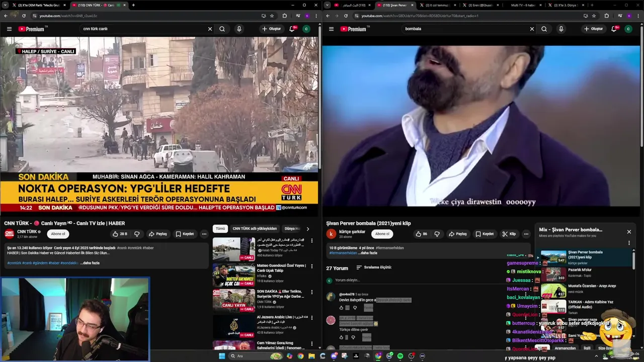The height and width of the screenshot is (362, 644).
Task: Dislike the Şivan Perver bombala video
Action: click(437, 234)
